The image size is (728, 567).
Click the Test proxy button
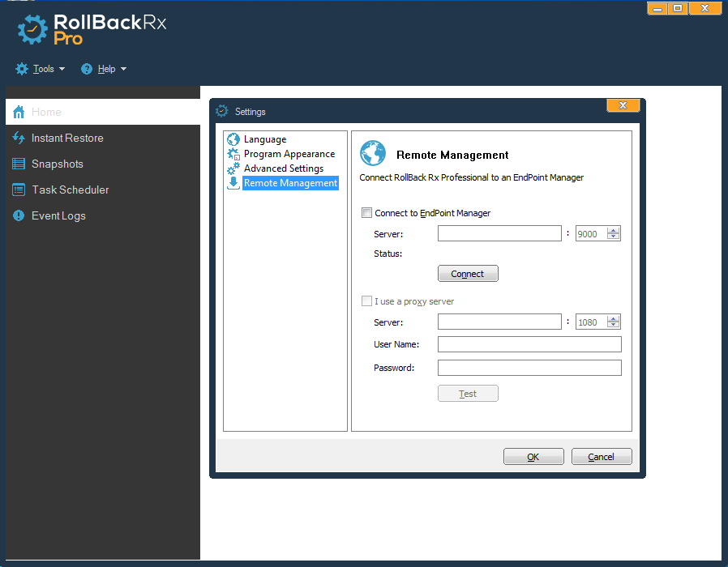468,394
